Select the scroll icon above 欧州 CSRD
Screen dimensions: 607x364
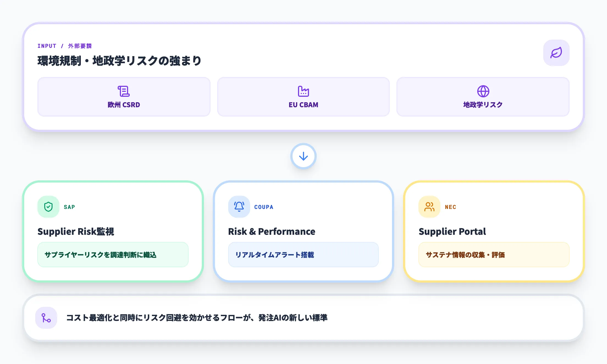pos(124,91)
